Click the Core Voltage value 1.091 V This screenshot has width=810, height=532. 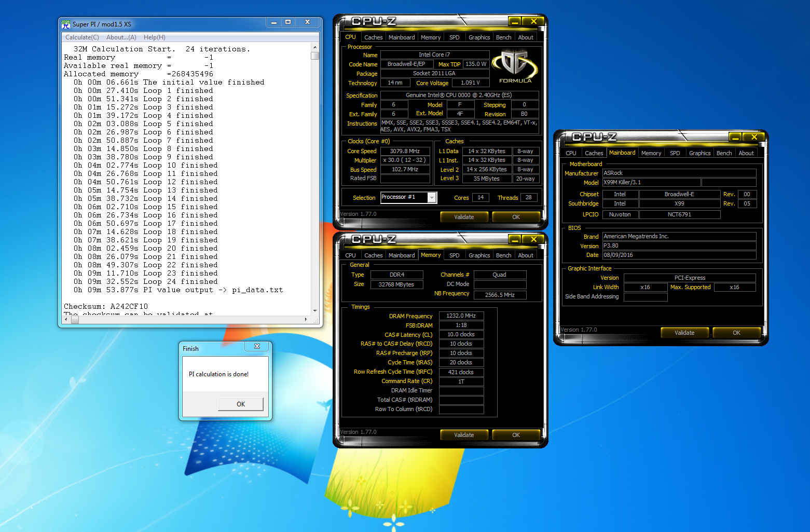470,83
